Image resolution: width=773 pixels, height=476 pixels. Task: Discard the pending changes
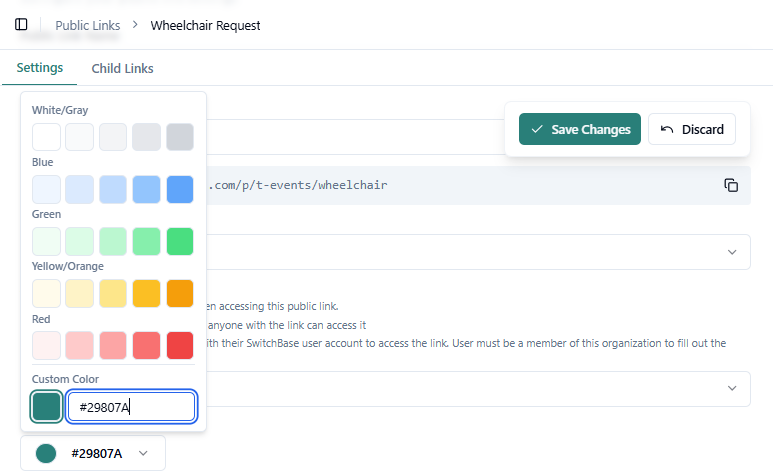[692, 129]
